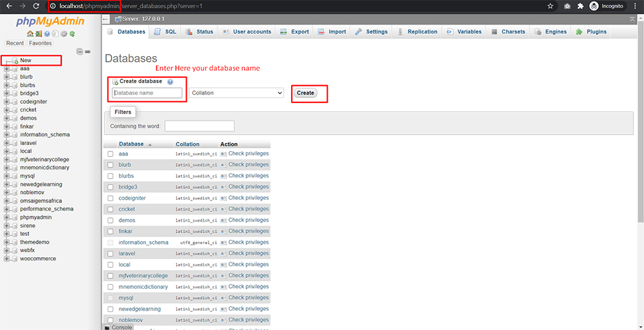
Task: Expand the finkar database tree node
Action: coord(6,126)
